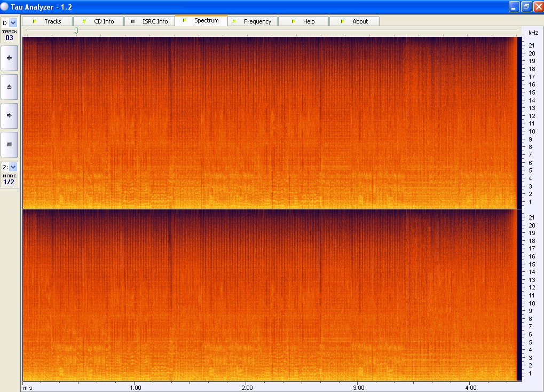Restore the window using title bar button
The width and height of the screenshot is (544, 392).
[526, 6]
